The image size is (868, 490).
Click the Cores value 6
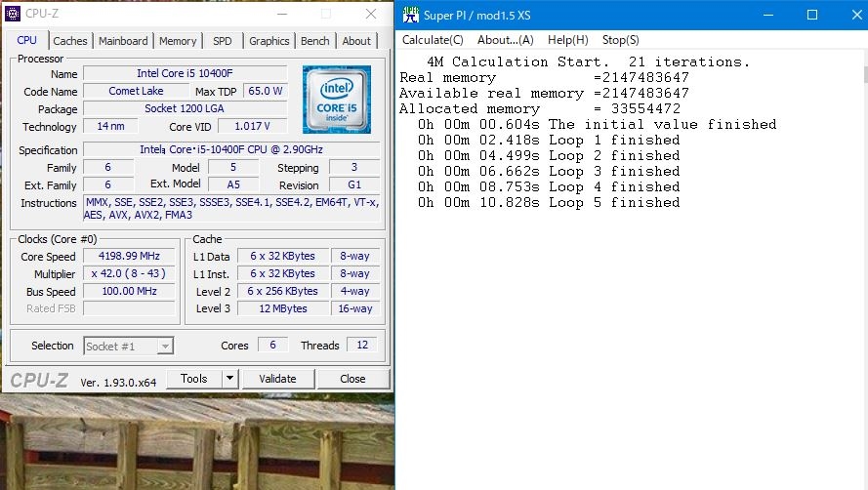272,345
